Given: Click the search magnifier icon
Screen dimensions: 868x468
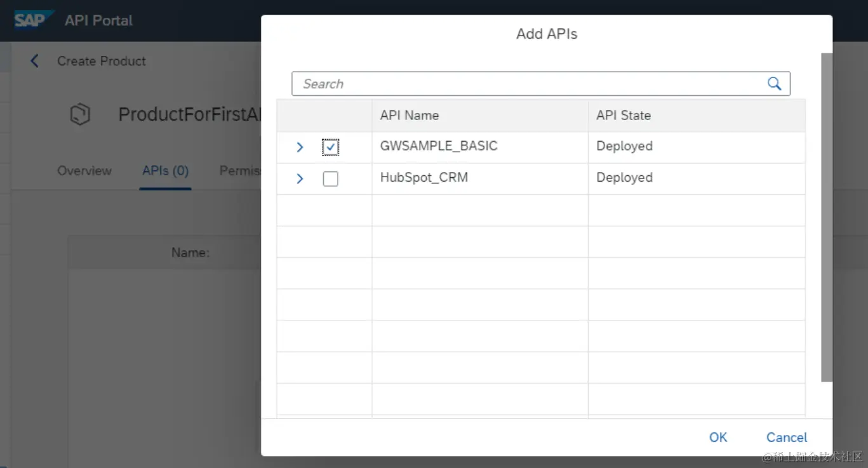Looking at the screenshot, I should pyautogui.click(x=774, y=84).
